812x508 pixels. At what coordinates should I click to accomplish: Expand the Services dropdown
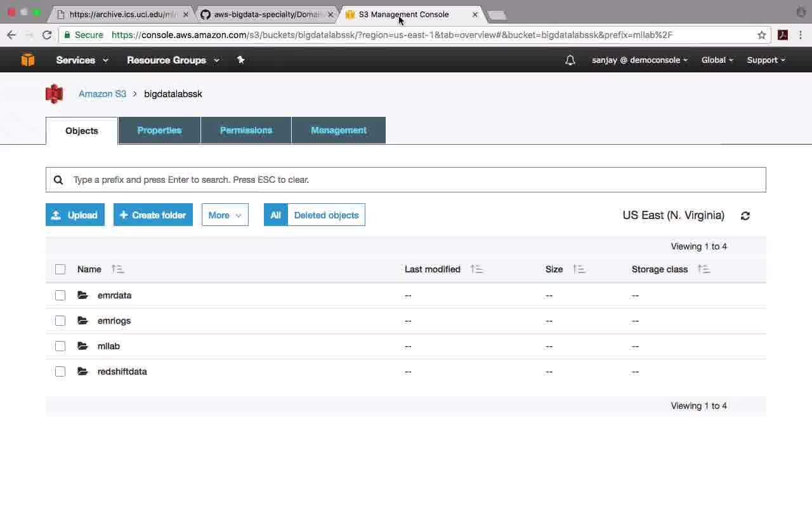(x=82, y=60)
